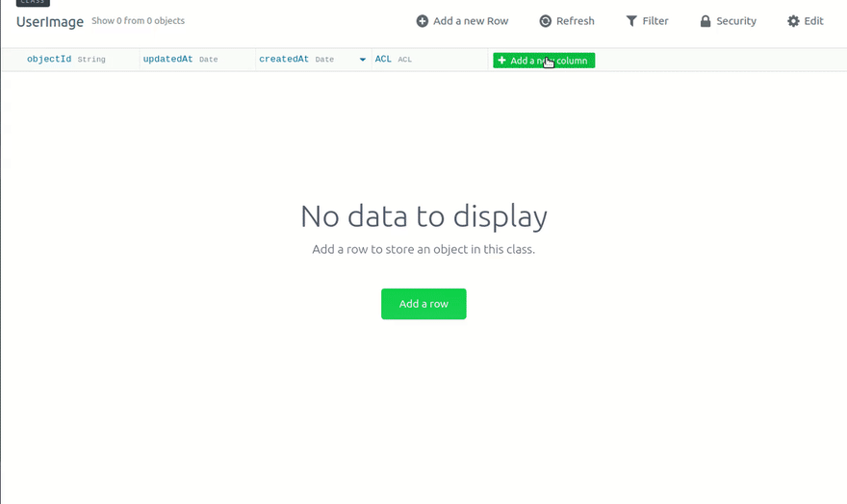The width and height of the screenshot is (847, 504).
Task: Click the plus icon of Add a new Row
Action: [x=423, y=21]
